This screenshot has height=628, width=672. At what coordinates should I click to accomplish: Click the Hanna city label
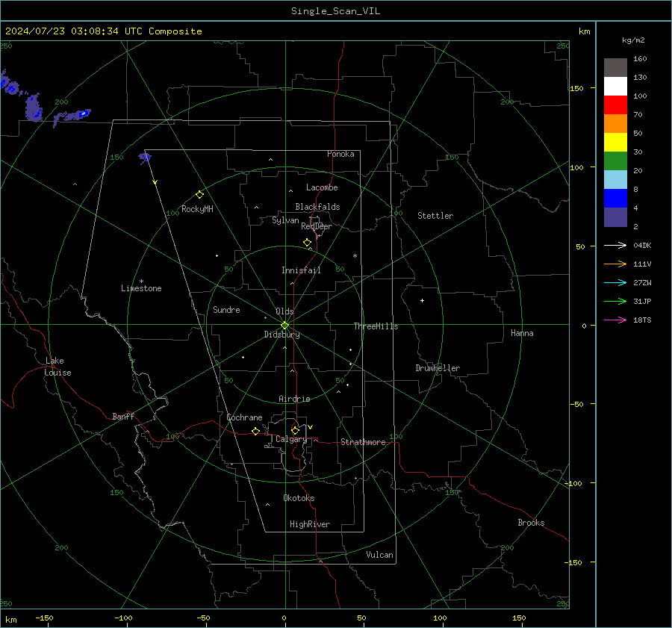(522, 333)
